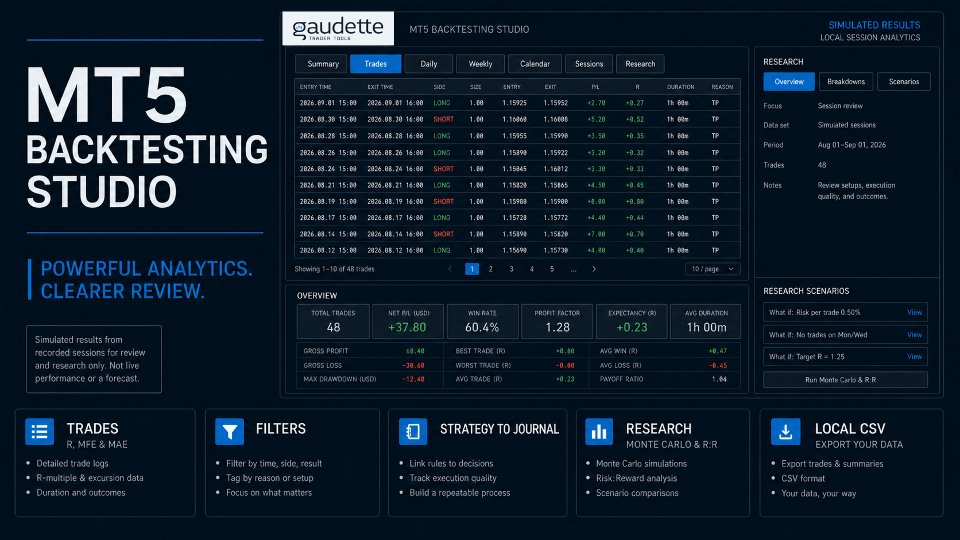The height and width of the screenshot is (540, 960).
Task: Click the Total Trades 48 card
Action: (x=333, y=321)
